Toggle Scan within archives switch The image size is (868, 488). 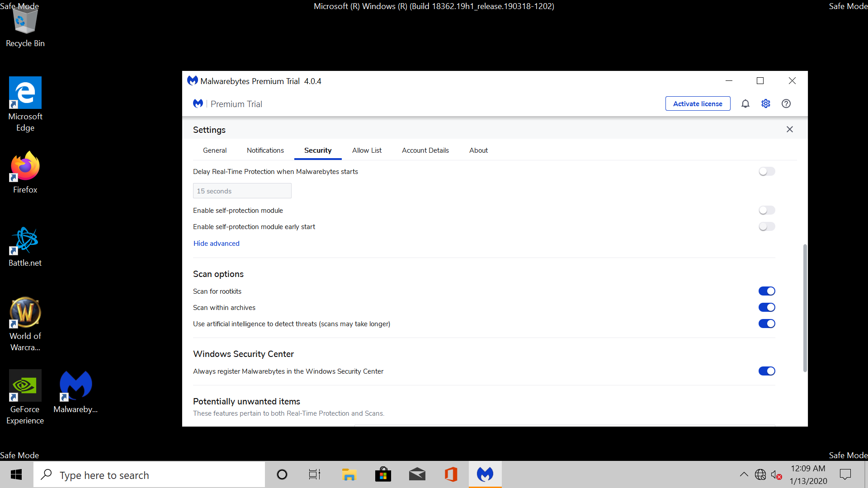point(767,307)
